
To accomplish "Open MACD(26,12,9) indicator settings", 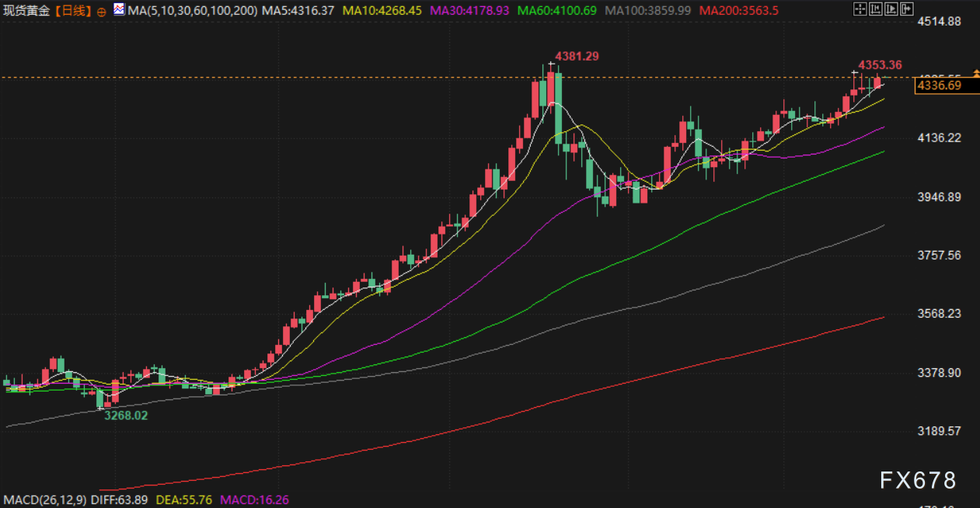I will coord(45,500).
